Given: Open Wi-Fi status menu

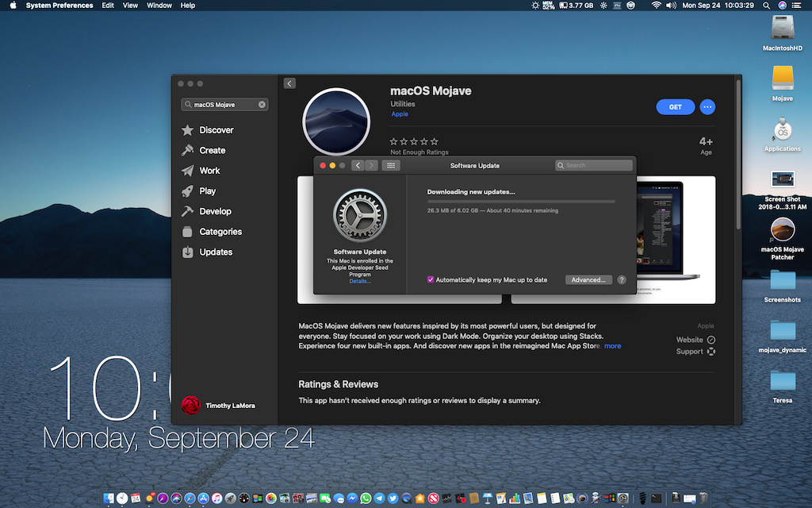Looking at the screenshot, I should [656, 6].
